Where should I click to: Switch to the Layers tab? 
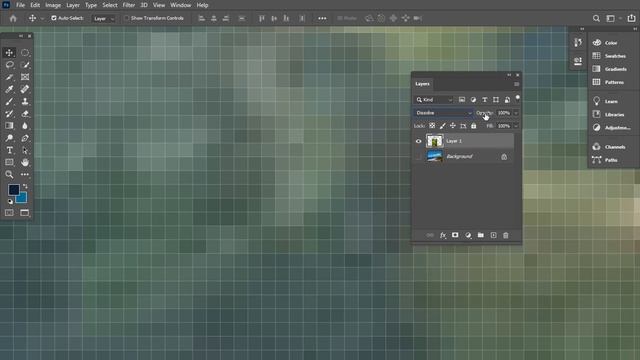422,84
